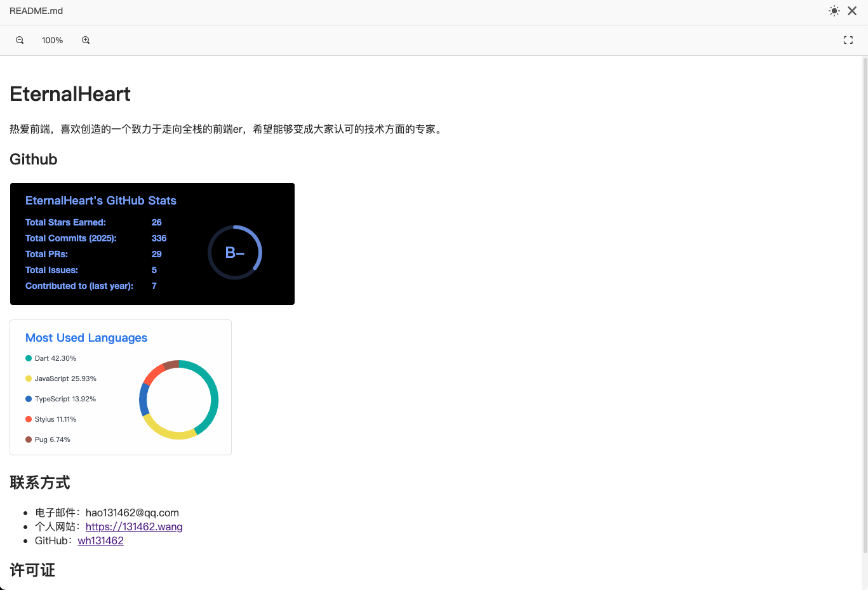Click the Total Issues label

click(52, 270)
